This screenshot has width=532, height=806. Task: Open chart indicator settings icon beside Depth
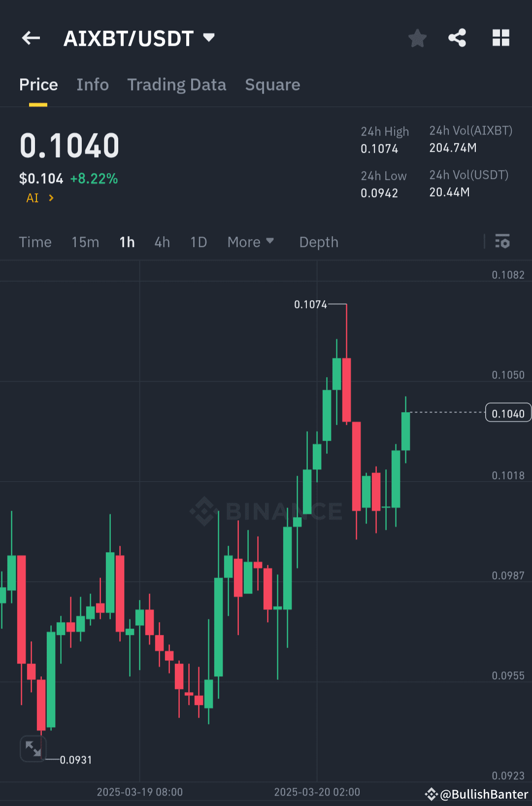[x=503, y=242]
